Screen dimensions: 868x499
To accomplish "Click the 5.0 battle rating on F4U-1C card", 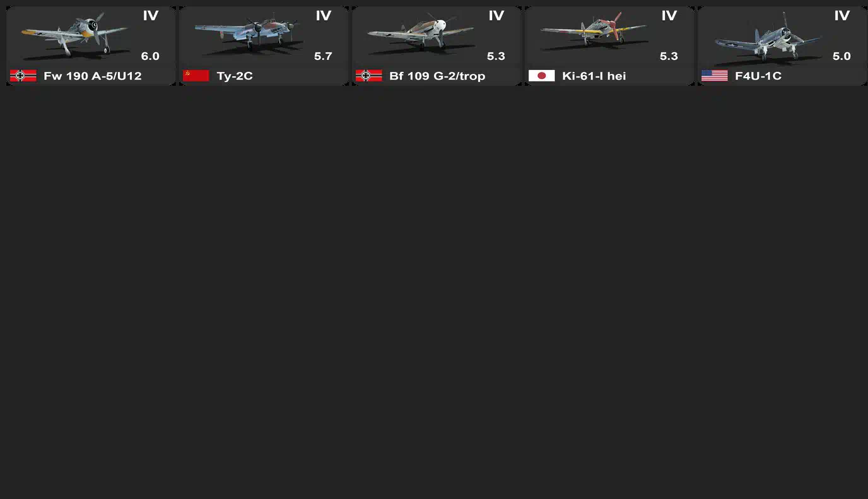I will click(842, 56).
